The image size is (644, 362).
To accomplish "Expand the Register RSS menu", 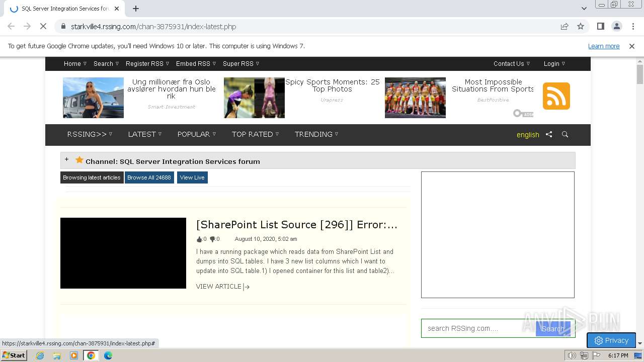I will (147, 63).
